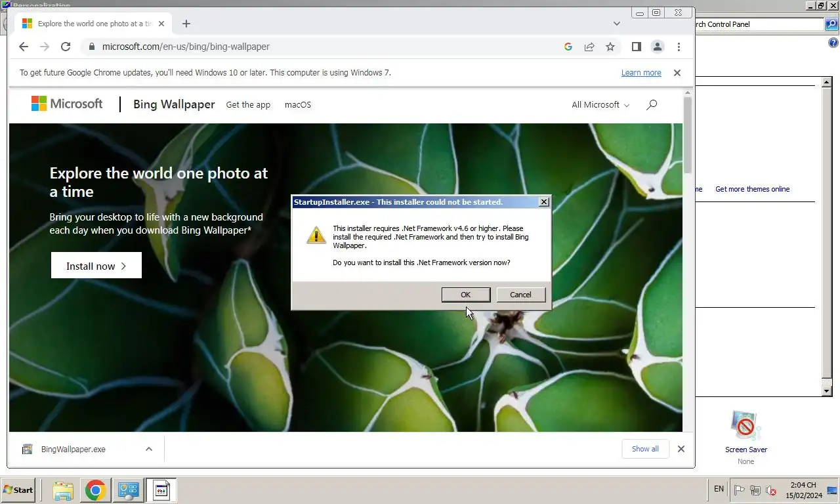840x504 pixels.
Task: Click OK in the StartupInstaller dialog
Action: [x=465, y=295]
